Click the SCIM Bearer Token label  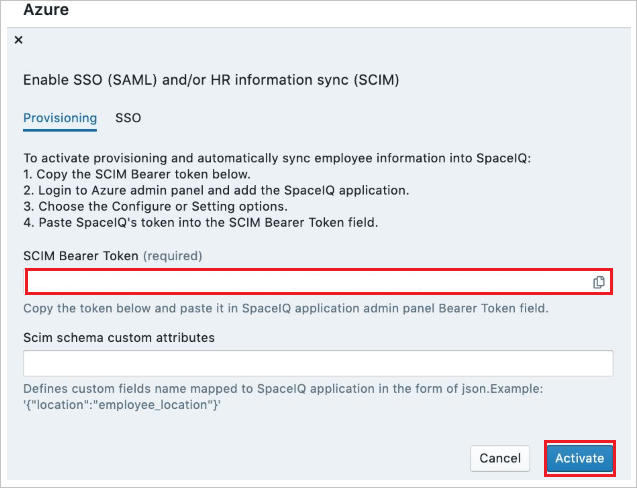[81, 256]
